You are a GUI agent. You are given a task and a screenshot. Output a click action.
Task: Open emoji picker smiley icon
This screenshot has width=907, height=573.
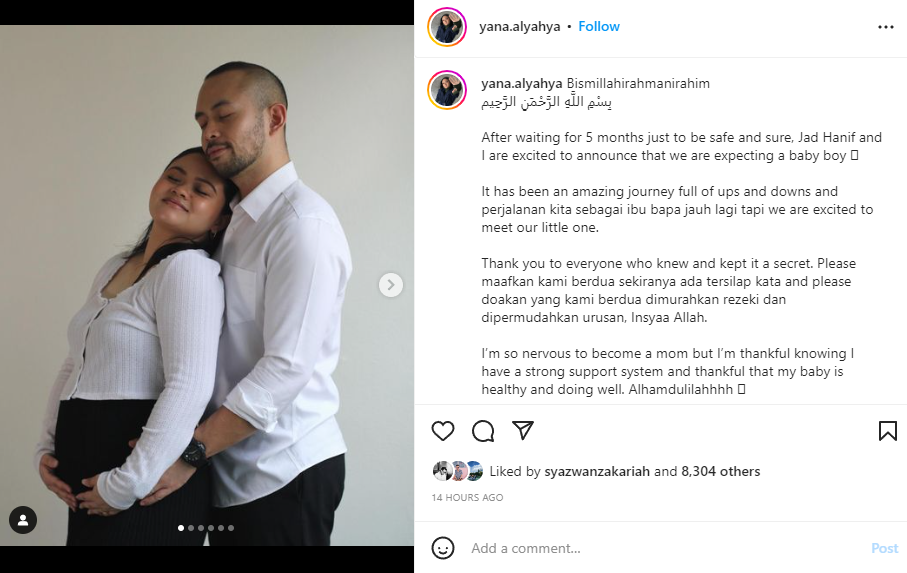[x=443, y=548]
